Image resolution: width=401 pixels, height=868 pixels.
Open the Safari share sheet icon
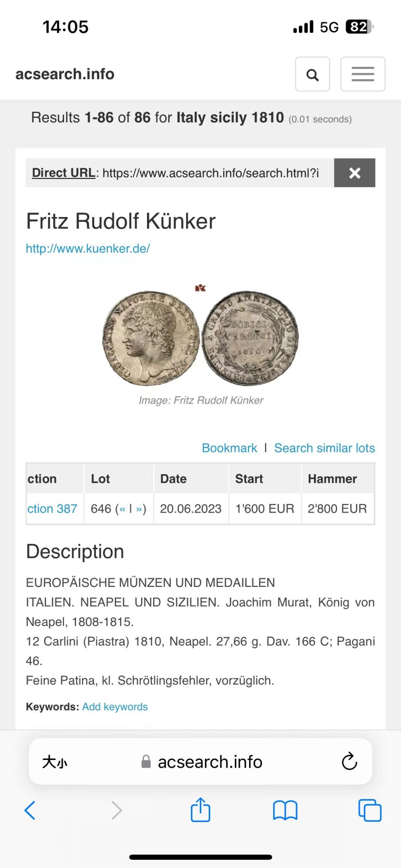(x=200, y=810)
